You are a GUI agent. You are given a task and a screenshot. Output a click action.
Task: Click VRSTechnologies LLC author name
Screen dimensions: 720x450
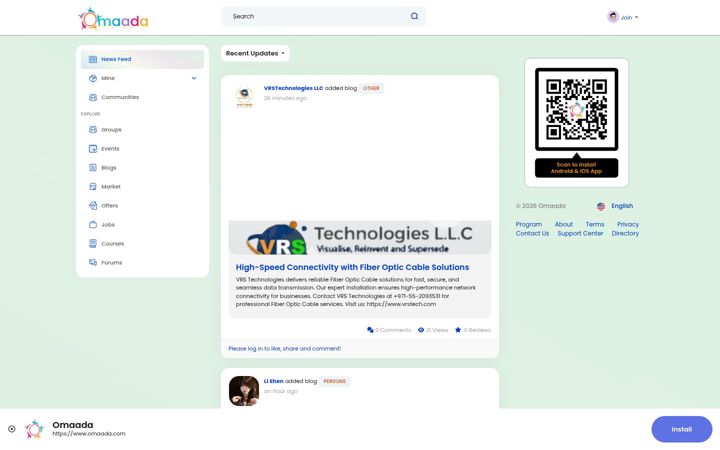[293, 88]
